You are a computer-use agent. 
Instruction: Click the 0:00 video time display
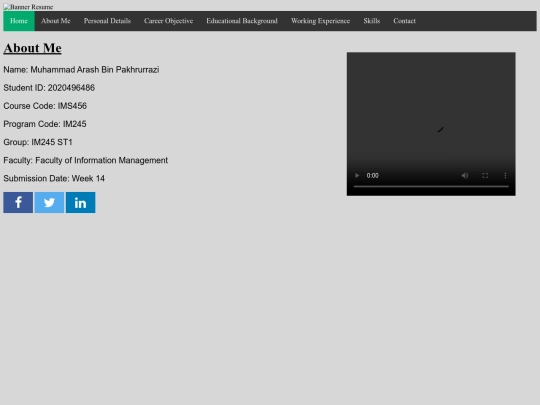(373, 176)
